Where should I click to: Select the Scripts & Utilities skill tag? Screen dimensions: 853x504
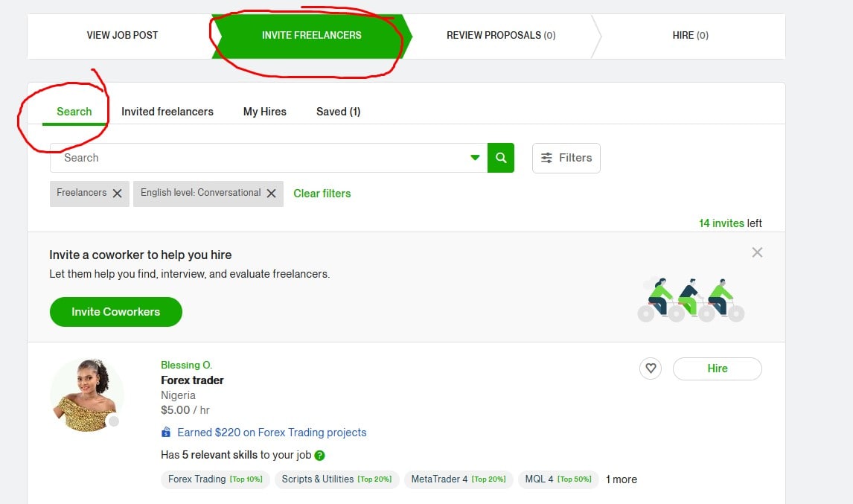point(336,479)
